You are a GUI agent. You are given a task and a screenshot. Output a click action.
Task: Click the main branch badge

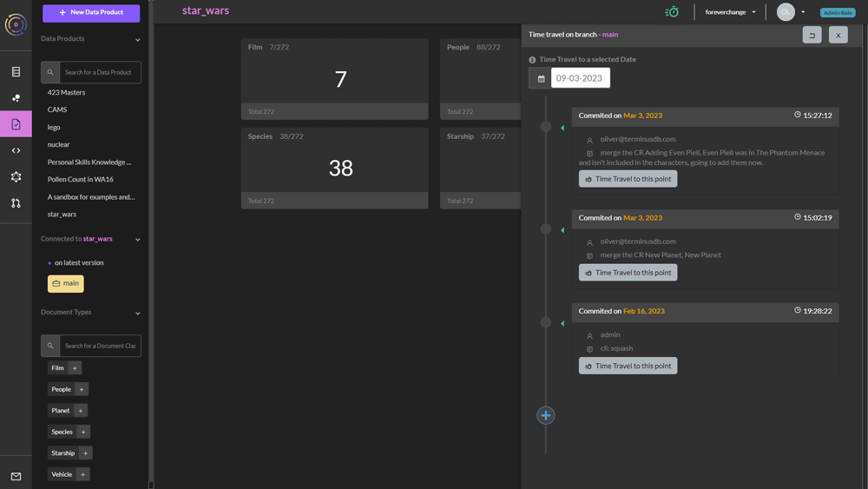pyautogui.click(x=66, y=283)
